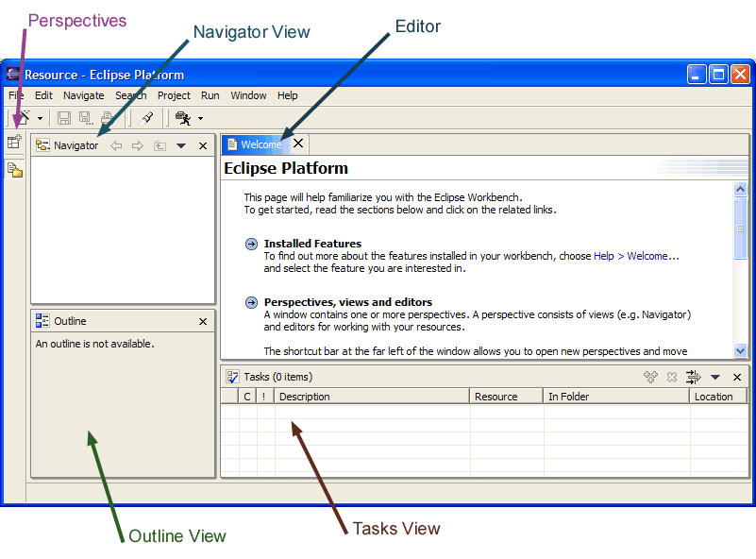Image resolution: width=756 pixels, height=559 pixels.
Task: Select the Resource perspective shortcut icon
Action: coord(14,170)
